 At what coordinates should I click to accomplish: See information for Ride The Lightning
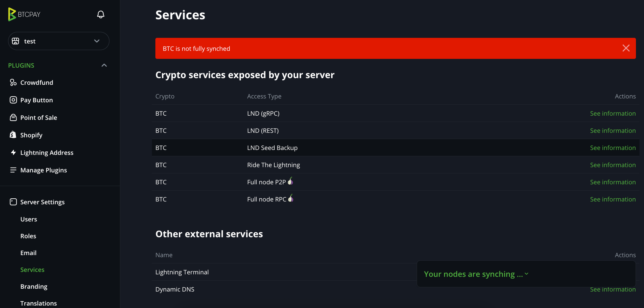(613, 165)
